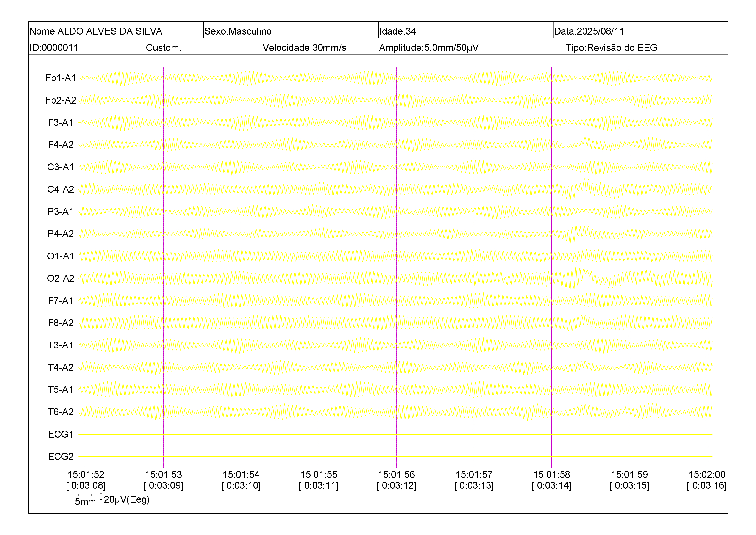Click the elapsed time [0:03:11]
This screenshot has height=535, width=756.
pos(319,486)
